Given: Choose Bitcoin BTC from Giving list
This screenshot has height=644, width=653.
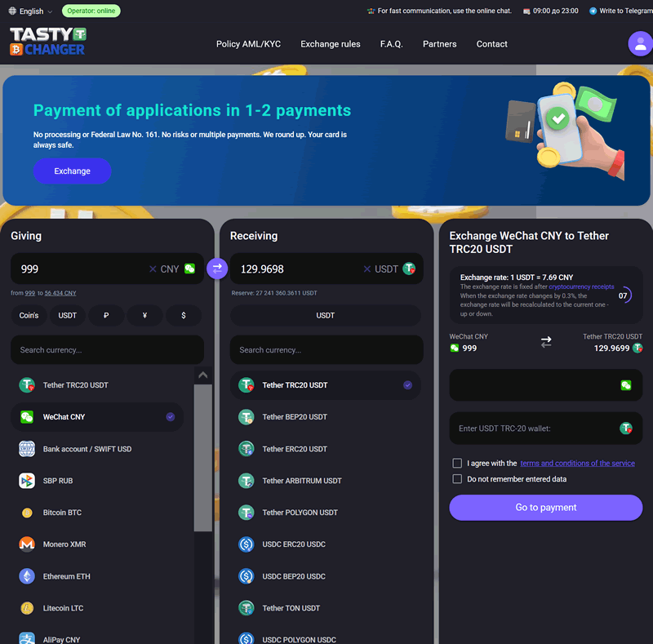Looking at the screenshot, I should coord(62,513).
